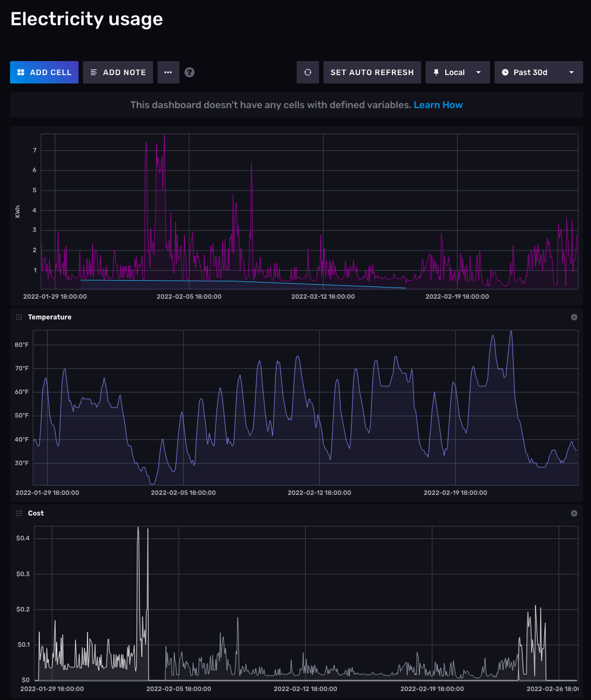
Task: Open the help question mark icon
Action: coord(190,72)
